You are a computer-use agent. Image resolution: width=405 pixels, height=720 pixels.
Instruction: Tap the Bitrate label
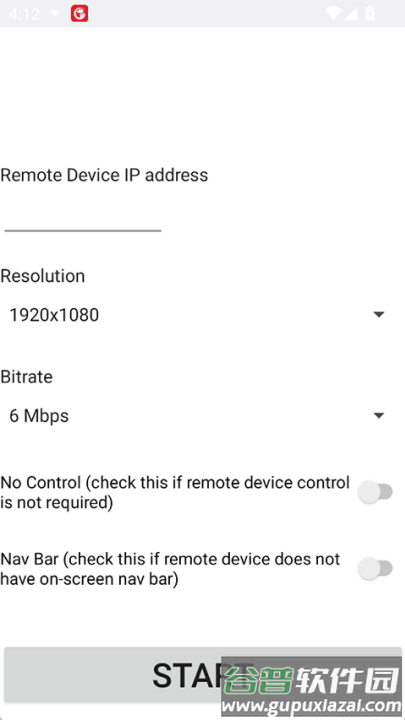27,377
